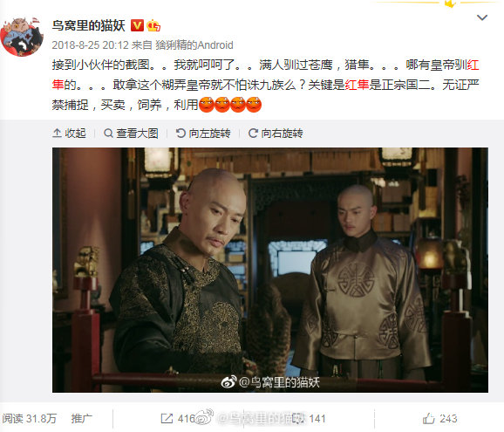Image resolution: width=504 pixels, height=432 pixels.
Task: Click the orange V verified badge
Action: click(137, 25)
